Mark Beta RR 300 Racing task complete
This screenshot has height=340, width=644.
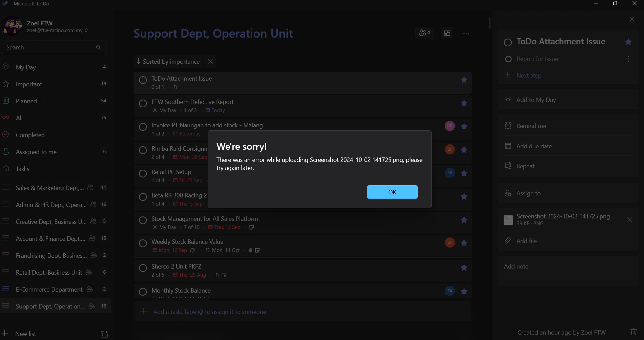point(143,197)
